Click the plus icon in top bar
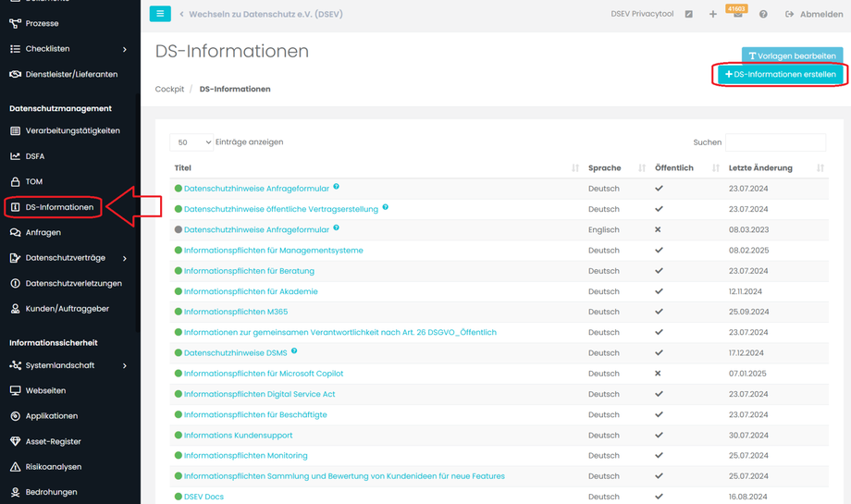 712,15
